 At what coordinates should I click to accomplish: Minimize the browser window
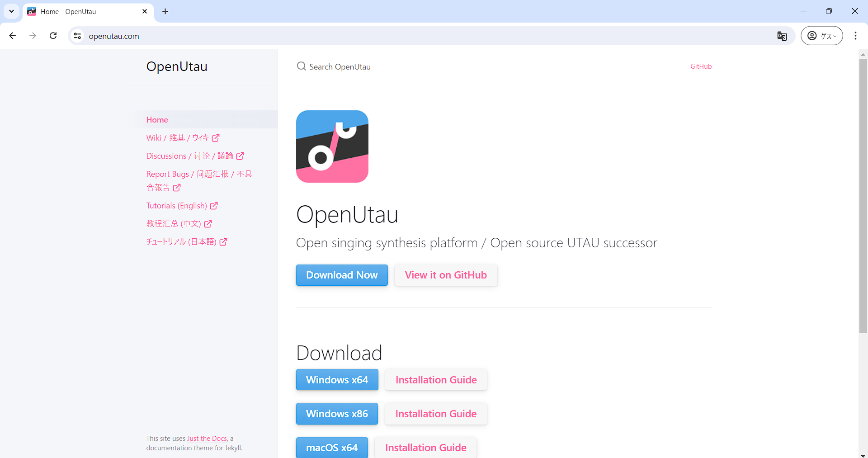pos(803,11)
